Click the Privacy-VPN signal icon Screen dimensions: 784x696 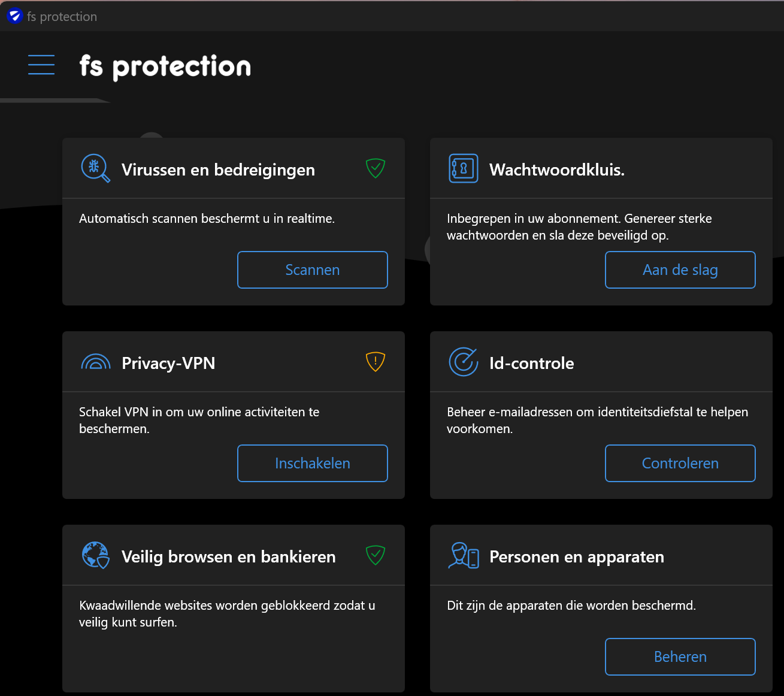(96, 362)
